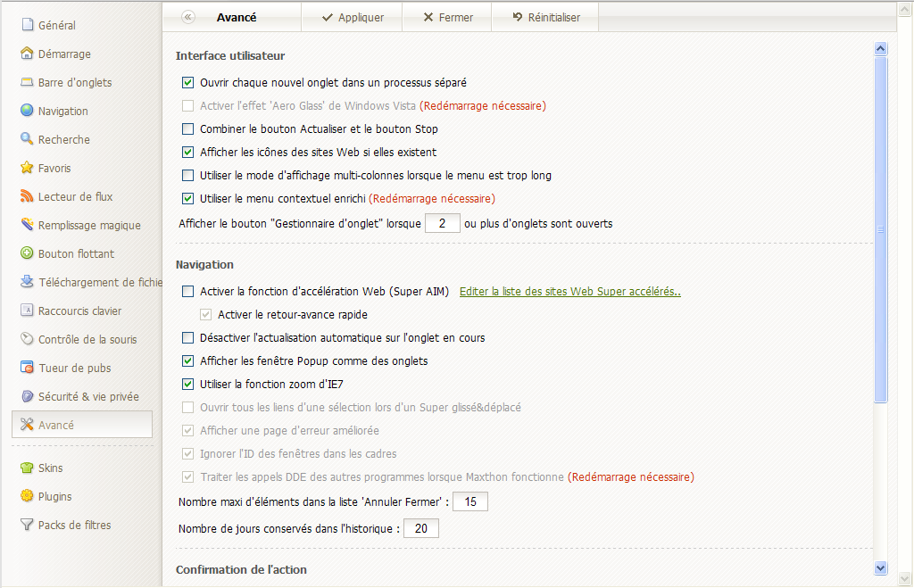Go to the Démarrage settings page

point(64,54)
